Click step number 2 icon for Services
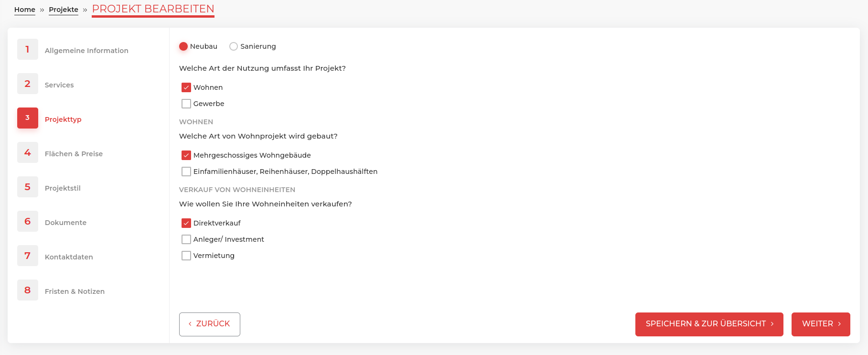The width and height of the screenshot is (868, 355). 28,84
